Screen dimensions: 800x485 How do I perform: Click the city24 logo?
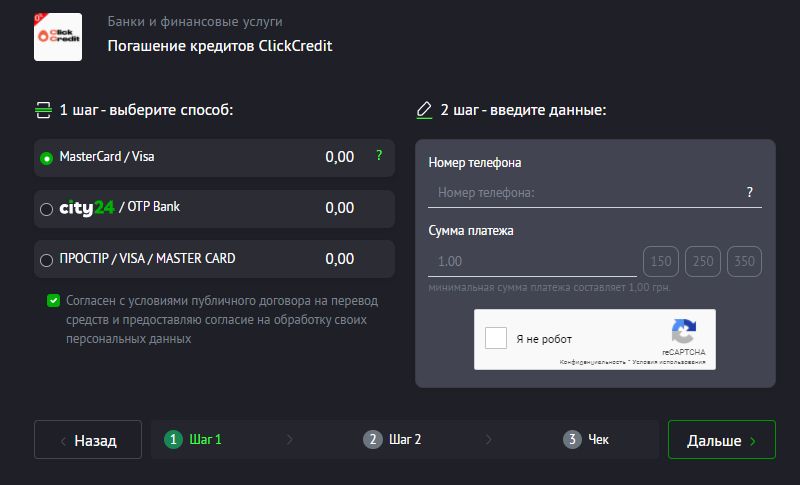[x=87, y=208]
